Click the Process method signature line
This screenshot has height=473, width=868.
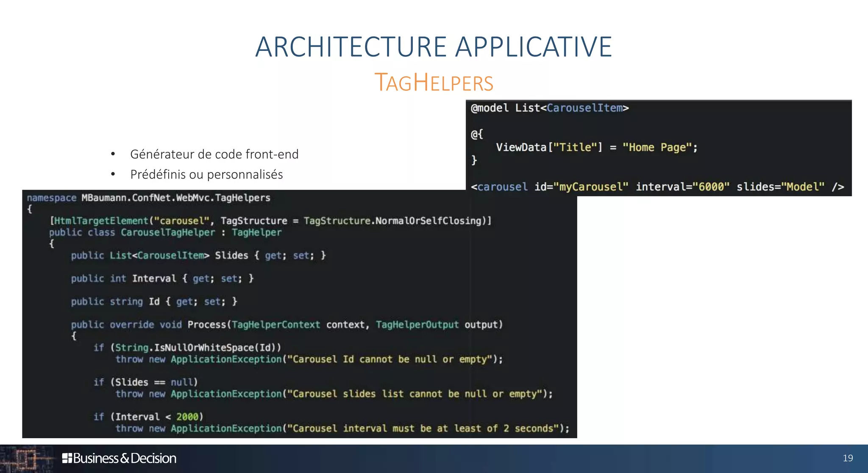(x=287, y=325)
